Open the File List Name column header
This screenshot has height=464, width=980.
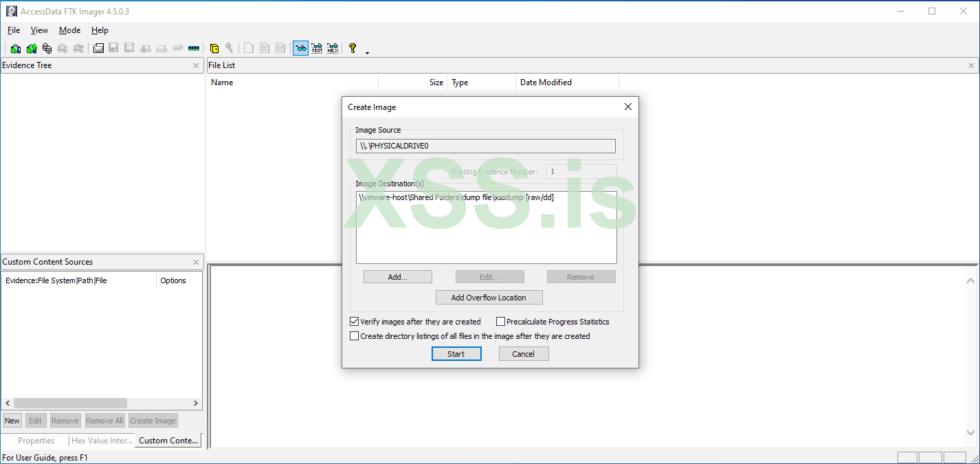click(x=223, y=82)
